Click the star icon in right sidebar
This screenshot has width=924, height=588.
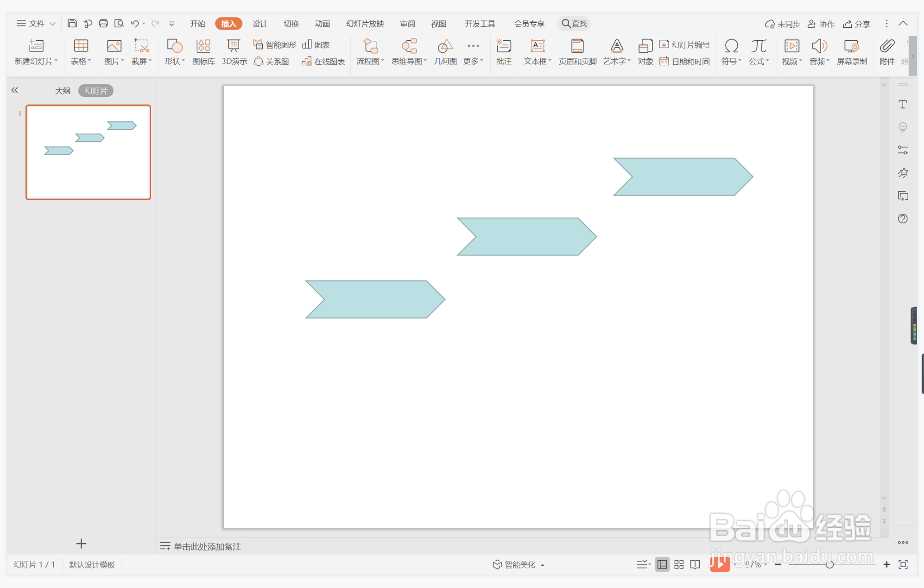[903, 173]
